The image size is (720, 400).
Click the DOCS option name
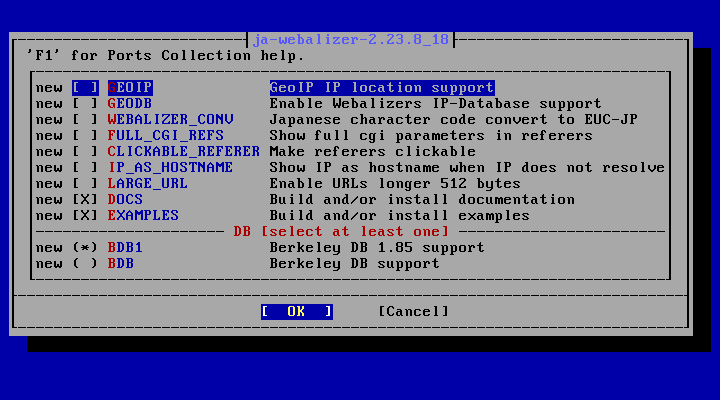[125, 199]
